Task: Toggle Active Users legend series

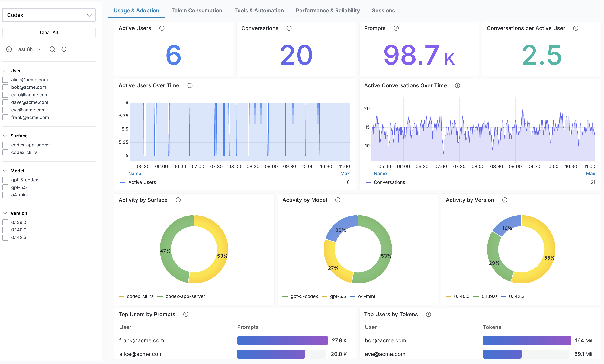Action: (142, 182)
